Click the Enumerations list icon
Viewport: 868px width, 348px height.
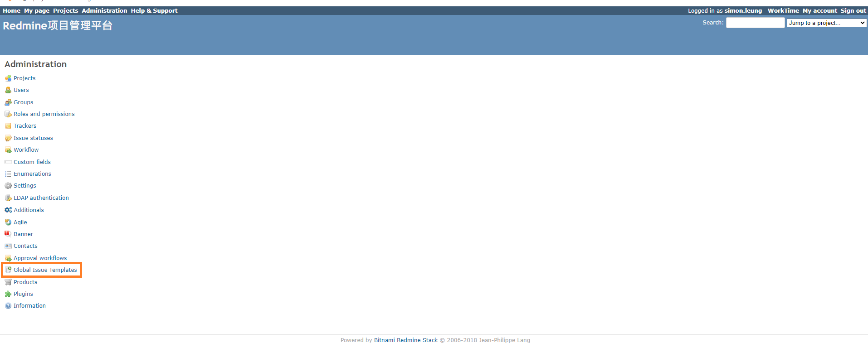[x=8, y=174]
